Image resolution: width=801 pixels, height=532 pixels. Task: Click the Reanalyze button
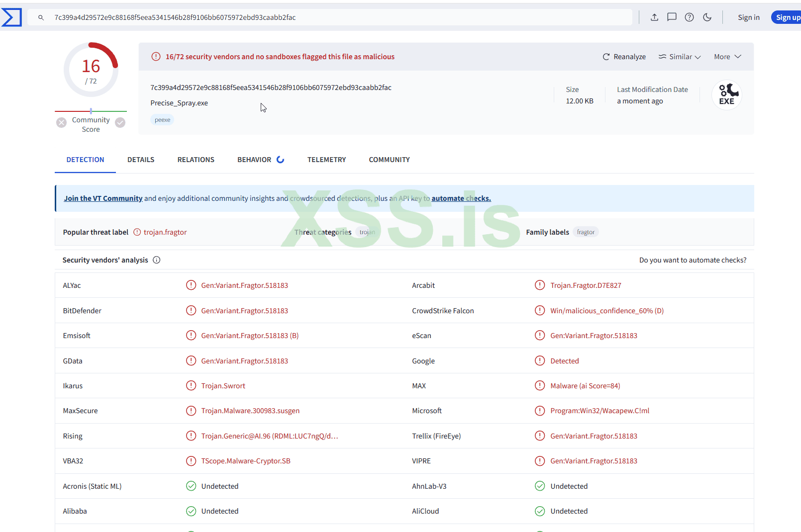point(624,57)
